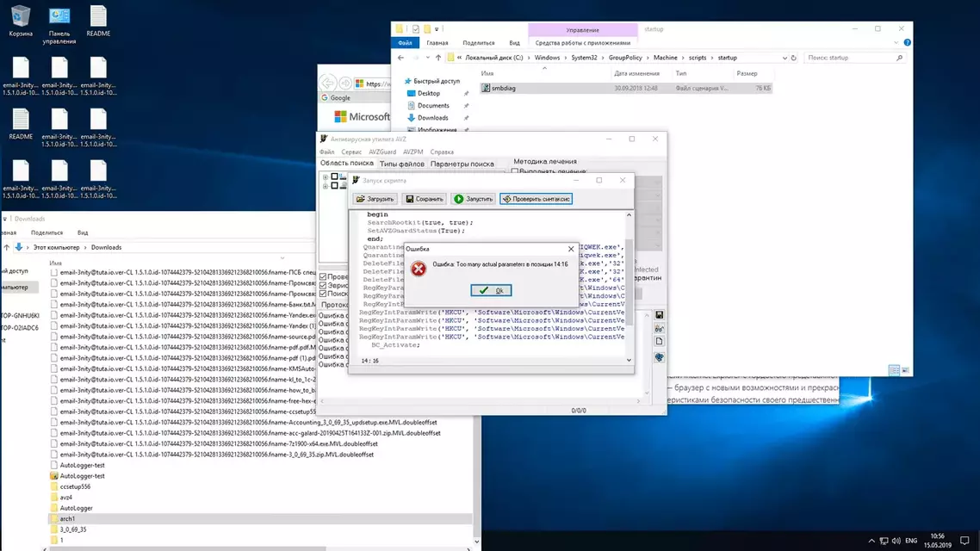Toggle the checkbox labeled Поиск in the AVZ window
980x551 pixels.
coord(323,294)
